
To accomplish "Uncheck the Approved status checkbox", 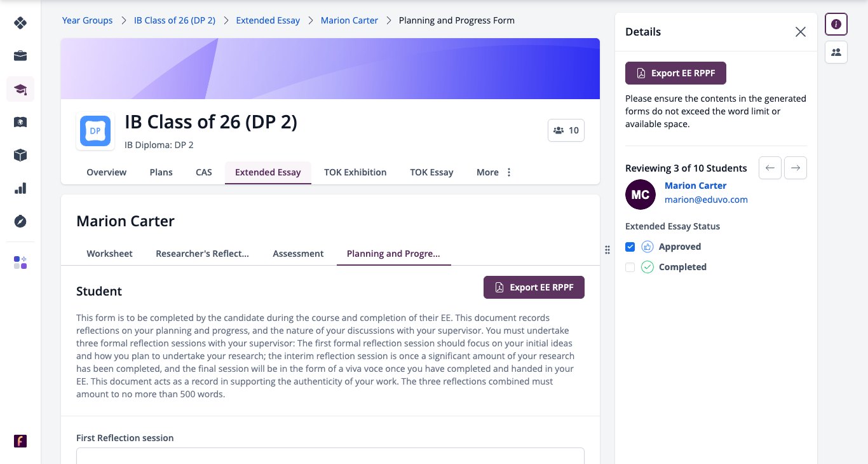I will point(630,247).
